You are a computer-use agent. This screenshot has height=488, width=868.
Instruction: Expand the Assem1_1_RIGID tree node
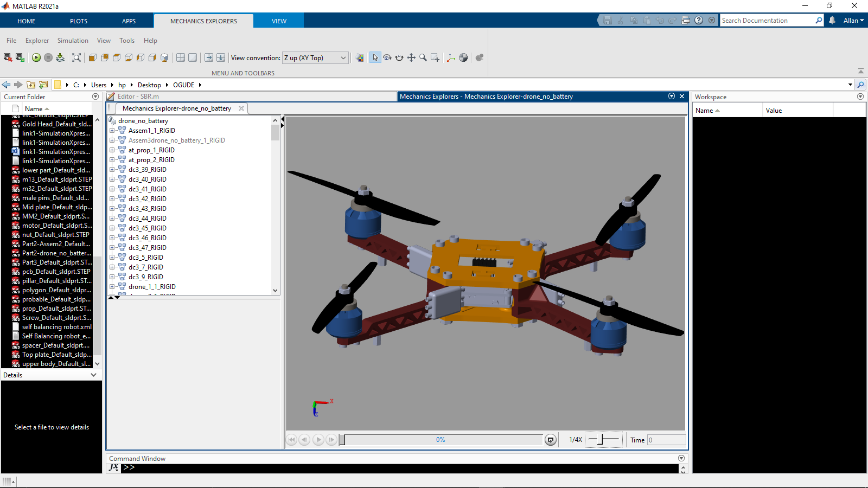[112, 131]
